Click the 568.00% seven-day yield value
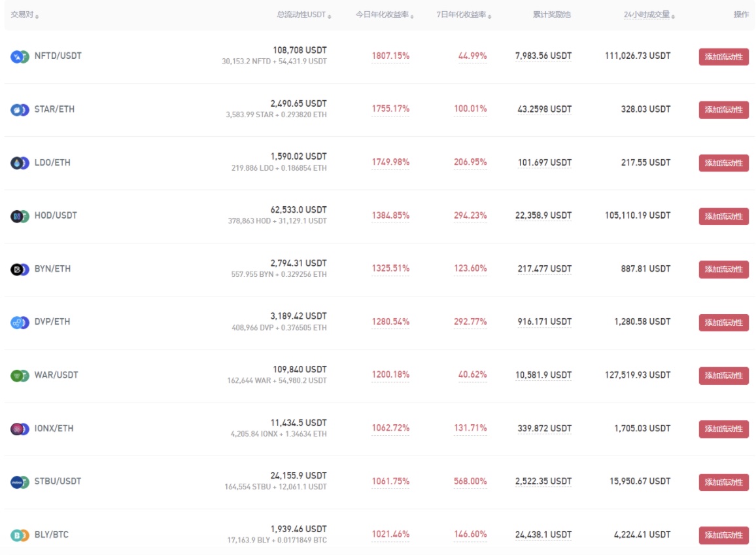Image resolution: width=756 pixels, height=555 pixels. coord(470,481)
